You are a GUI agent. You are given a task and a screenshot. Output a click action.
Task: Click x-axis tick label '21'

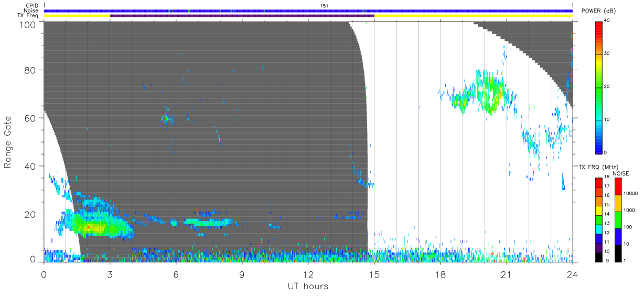(506, 274)
